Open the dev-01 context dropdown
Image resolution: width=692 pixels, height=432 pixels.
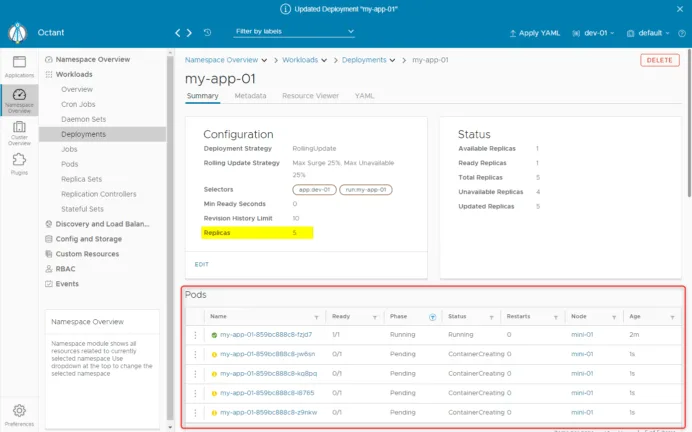pos(593,33)
